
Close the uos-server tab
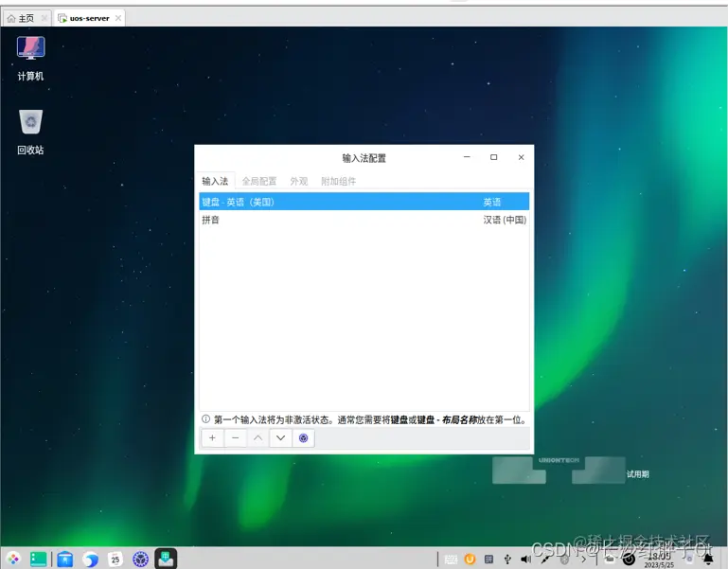click(x=118, y=18)
